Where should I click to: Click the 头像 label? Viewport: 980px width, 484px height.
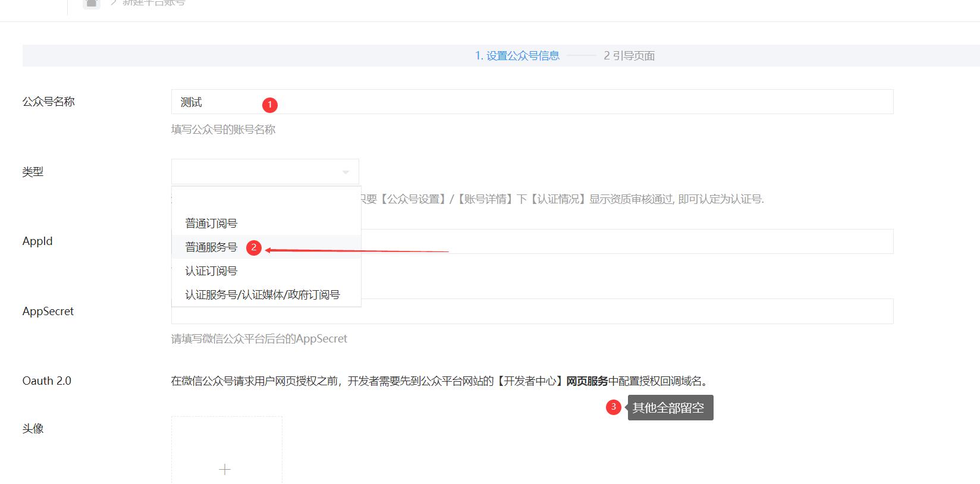33,428
